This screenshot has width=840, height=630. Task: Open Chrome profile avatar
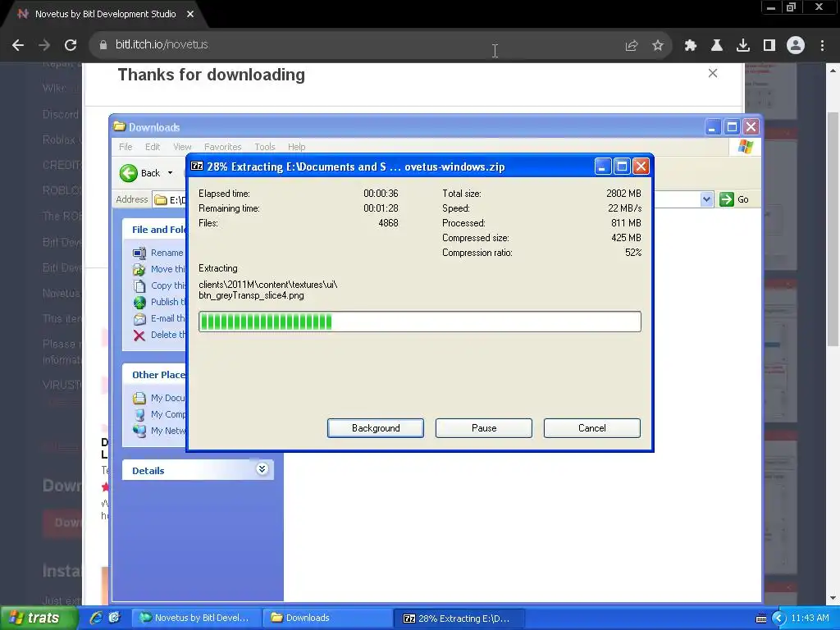(x=796, y=45)
